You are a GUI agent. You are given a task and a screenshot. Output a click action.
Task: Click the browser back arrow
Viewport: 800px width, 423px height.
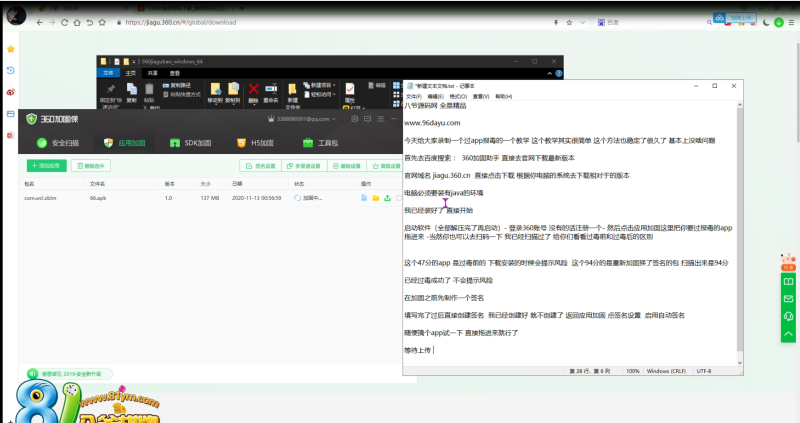(39, 22)
